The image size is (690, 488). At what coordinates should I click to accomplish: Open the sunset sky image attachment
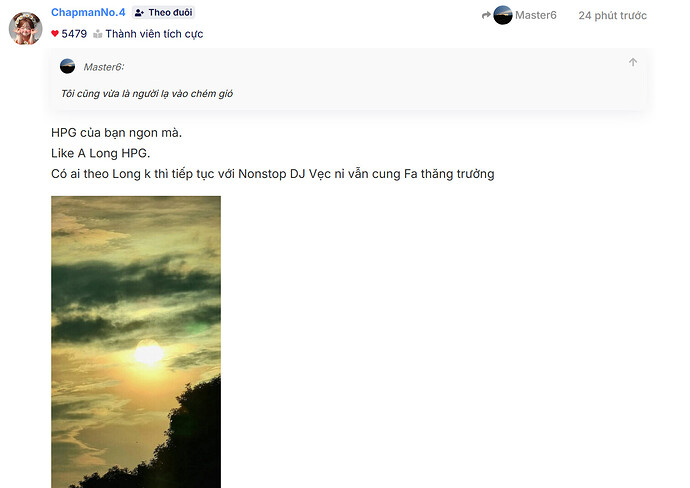pyautogui.click(x=136, y=342)
